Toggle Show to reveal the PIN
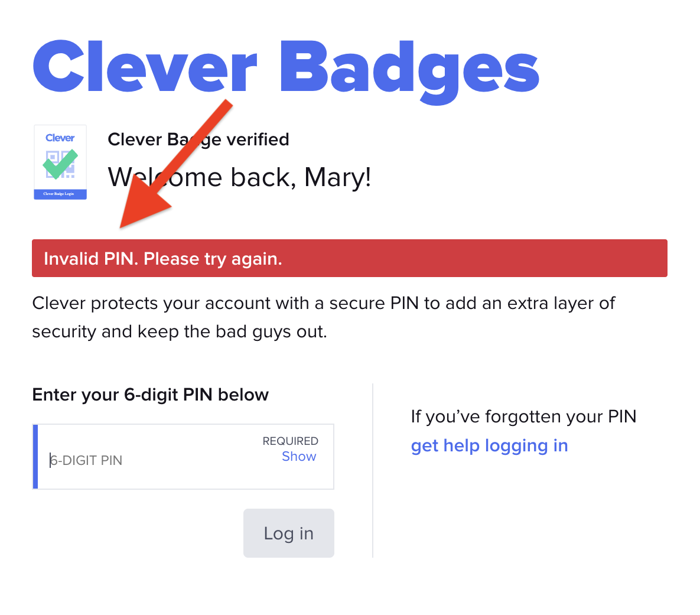Screen dimensions: 700x615 coord(299,456)
